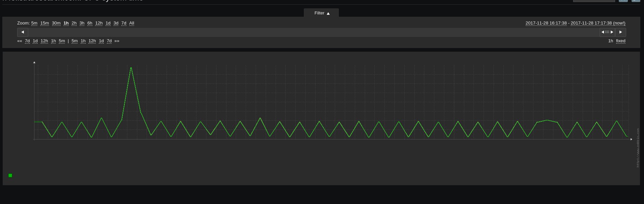Set graph zoom to 3d

(116, 23)
